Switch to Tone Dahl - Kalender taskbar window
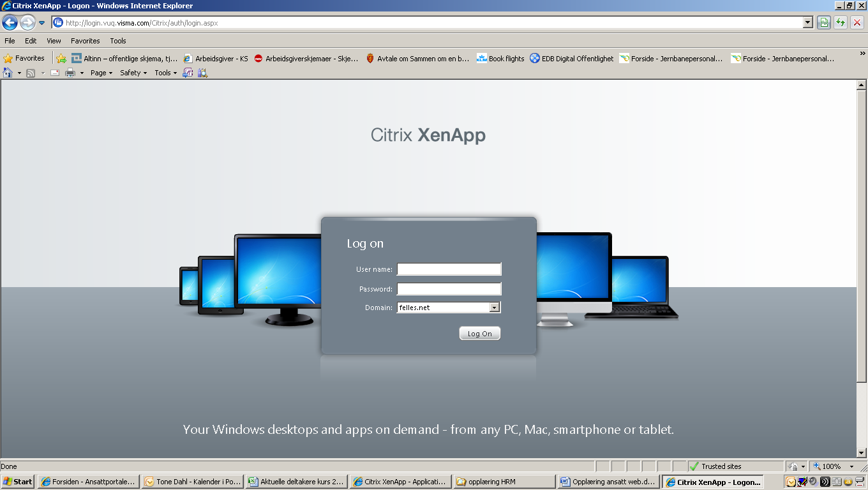868x490 pixels. pyautogui.click(x=193, y=482)
